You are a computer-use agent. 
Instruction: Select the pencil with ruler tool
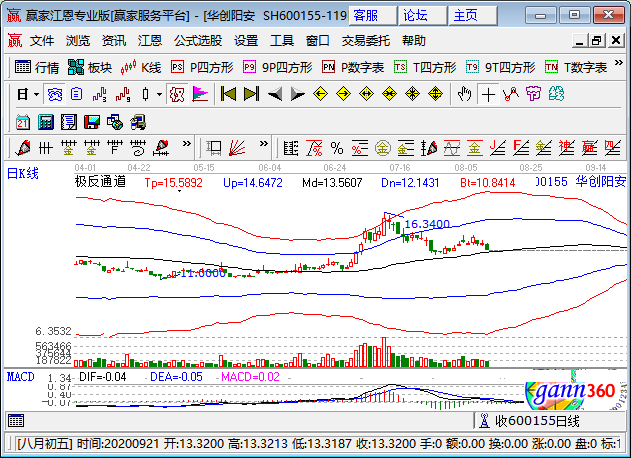pos(161,148)
